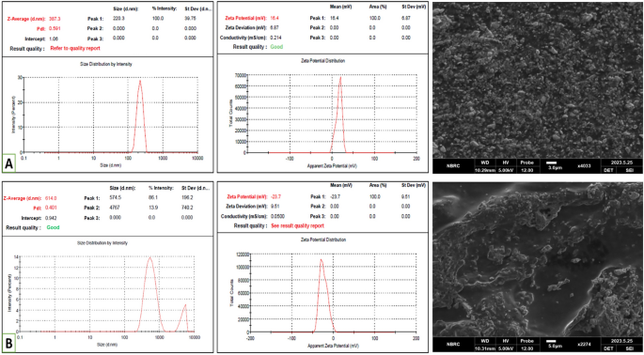
Task: Click 'Refer to quality report' result quality text
Action: [x=75, y=48]
